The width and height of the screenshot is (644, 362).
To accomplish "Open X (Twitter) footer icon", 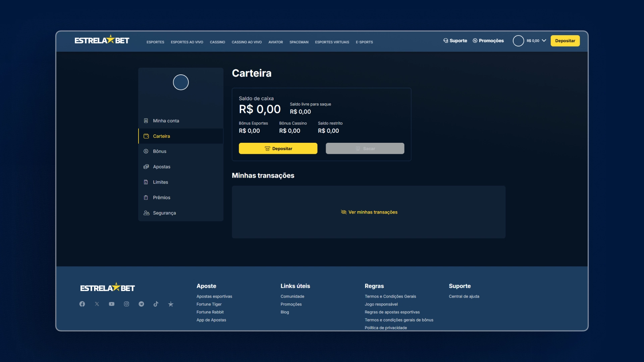I will point(97,304).
